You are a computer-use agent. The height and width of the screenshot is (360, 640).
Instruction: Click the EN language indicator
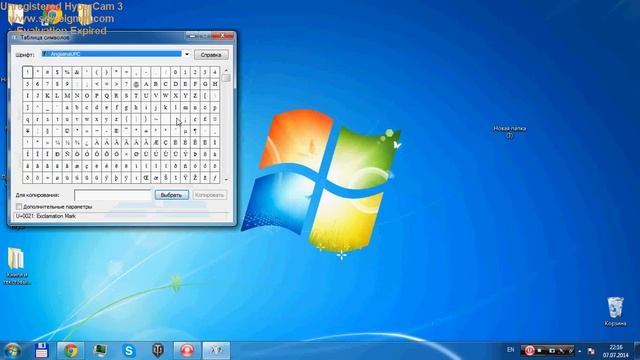coord(511,350)
